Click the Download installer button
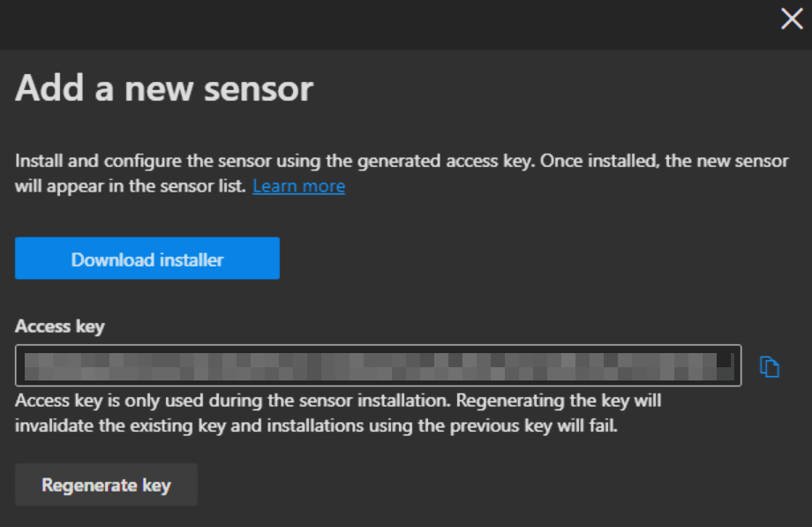Image resolution: width=812 pixels, height=527 pixels. 147,259
